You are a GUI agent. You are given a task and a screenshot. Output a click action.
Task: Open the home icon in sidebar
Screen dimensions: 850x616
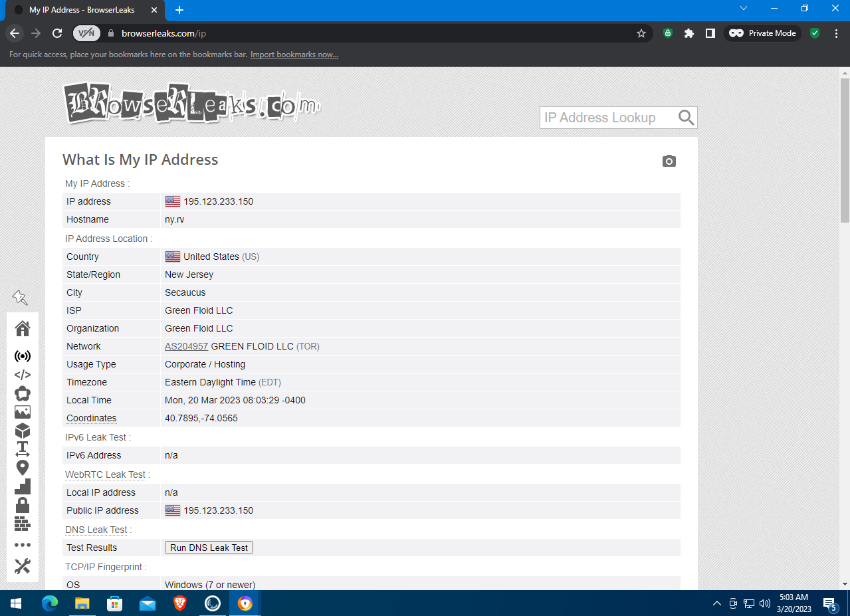coord(23,328)
